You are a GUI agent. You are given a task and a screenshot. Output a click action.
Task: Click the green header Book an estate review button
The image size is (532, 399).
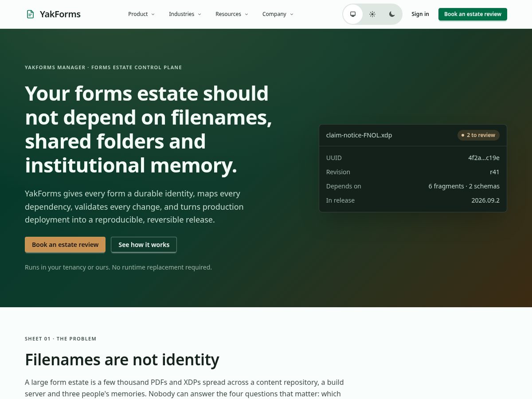[x=473, y=14]
